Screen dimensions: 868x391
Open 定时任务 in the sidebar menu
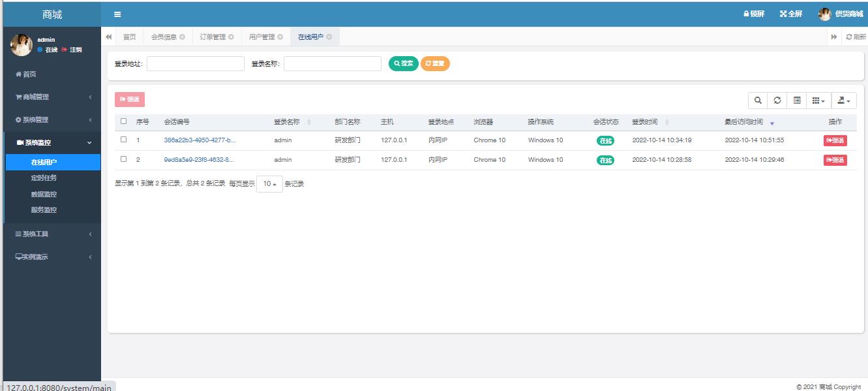44,178
